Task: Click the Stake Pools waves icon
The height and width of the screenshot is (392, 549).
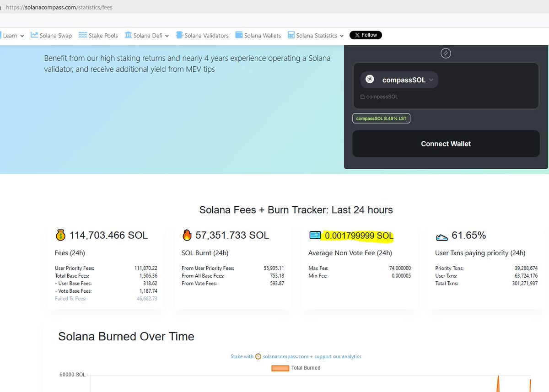Action: coord(83,35)
